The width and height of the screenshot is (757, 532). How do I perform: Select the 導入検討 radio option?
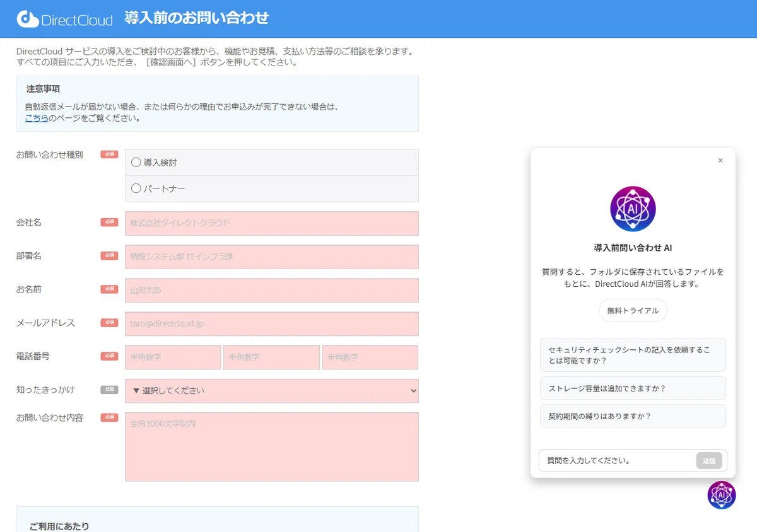[136, 162]
